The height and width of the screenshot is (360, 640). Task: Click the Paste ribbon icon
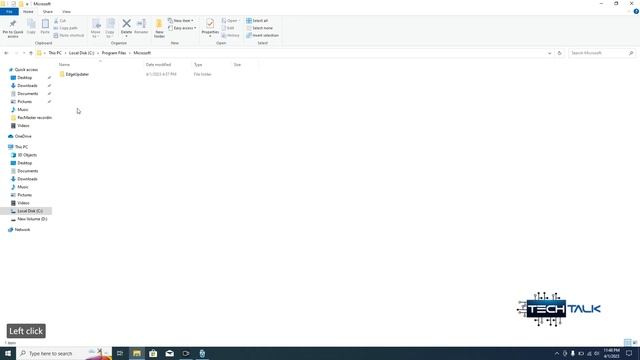coord(45,24)
